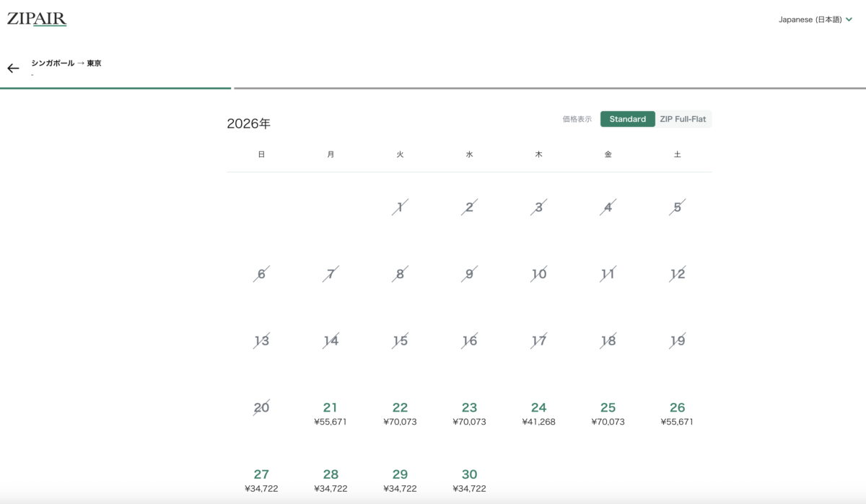Switch price display to ZIP Full-Flat
866x504 pixels.
point(683,119)
